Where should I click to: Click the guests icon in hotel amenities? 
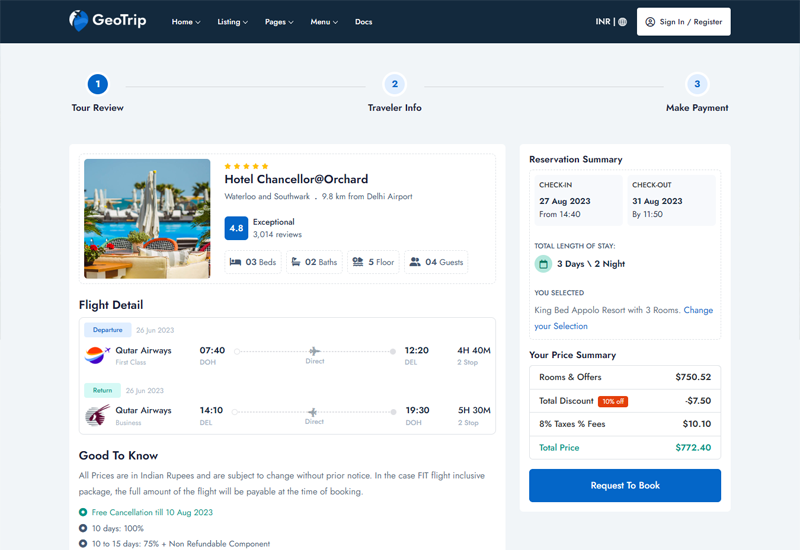415,262
